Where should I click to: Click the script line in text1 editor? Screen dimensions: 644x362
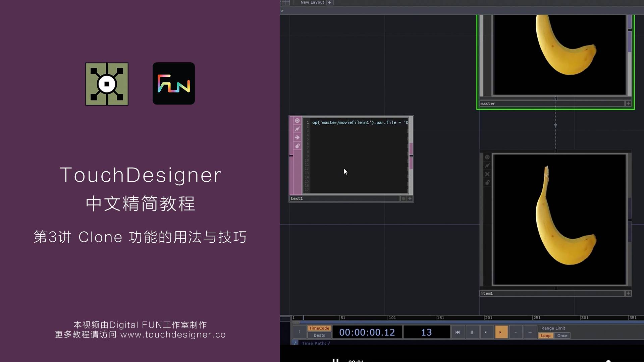click(x=360, y=123)
